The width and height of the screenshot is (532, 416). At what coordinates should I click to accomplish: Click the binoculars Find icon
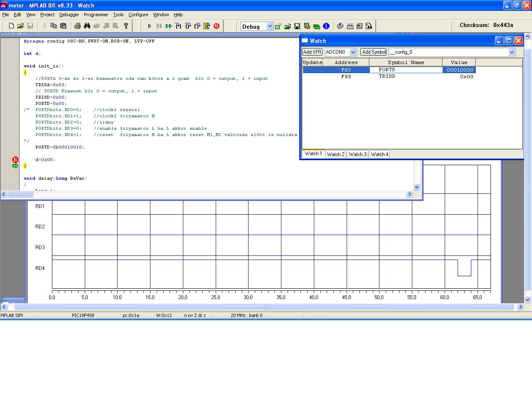[x=87, y=26]
